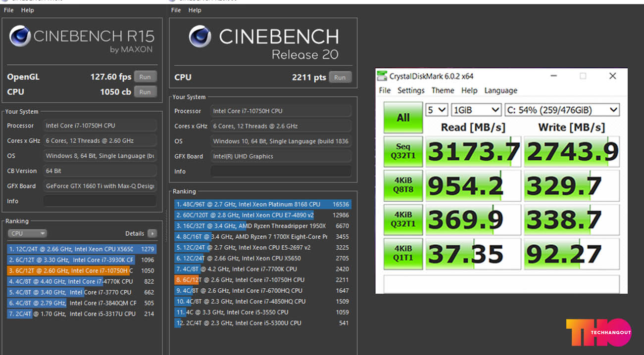Select R20 ranking row Xeon CPU E5-2697 v2
This screenshot has width=644, height=355.
263,247
